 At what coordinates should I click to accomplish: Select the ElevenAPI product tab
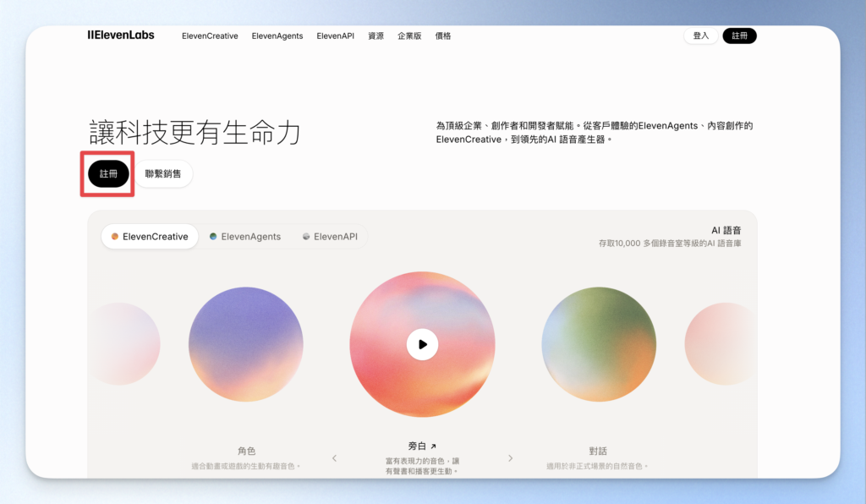(x=331, y=236)
